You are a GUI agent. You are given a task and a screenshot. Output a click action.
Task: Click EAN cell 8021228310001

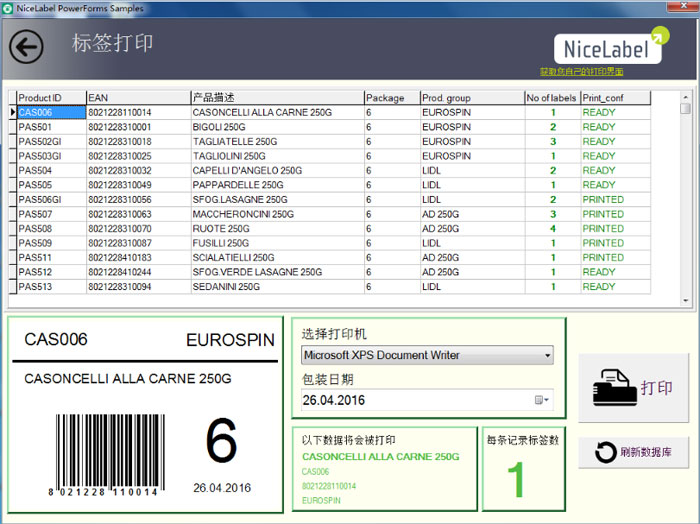click(138, 127)
